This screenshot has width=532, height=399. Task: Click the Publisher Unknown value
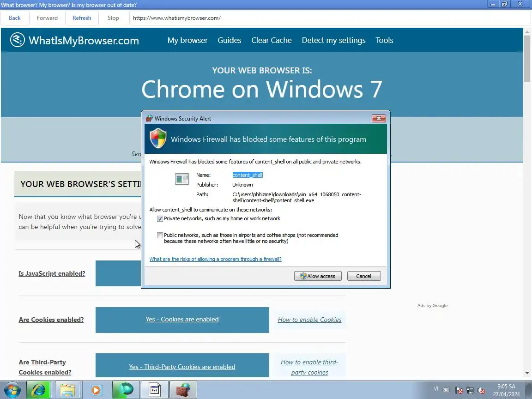click(242, 185)
